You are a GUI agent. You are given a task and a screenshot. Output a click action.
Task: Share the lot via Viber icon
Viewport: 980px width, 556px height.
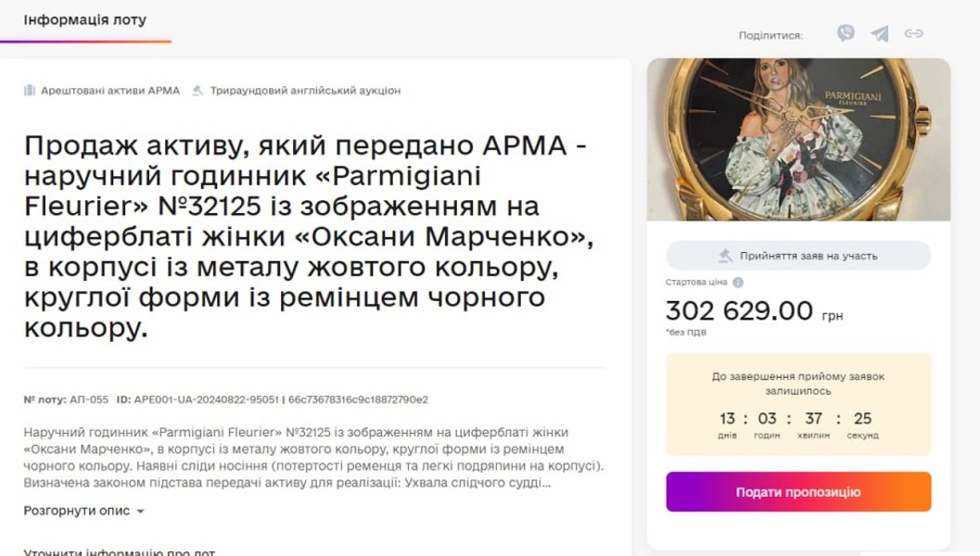click(846, 34)
